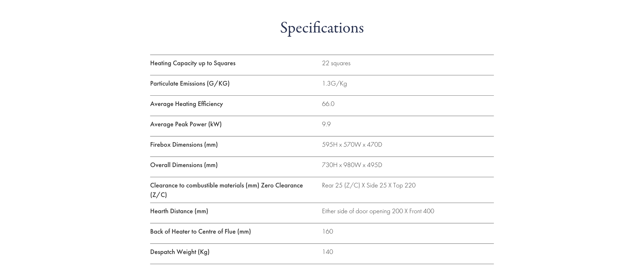Select the Average Peak Power (kW) label
644x278 pixels.
point(186,124)
